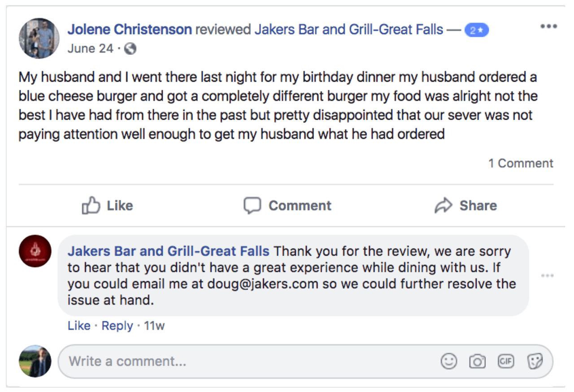Reply to the Jakers Bar comment
The height and width of the screenshot is (392, 574).
point(117,326)
